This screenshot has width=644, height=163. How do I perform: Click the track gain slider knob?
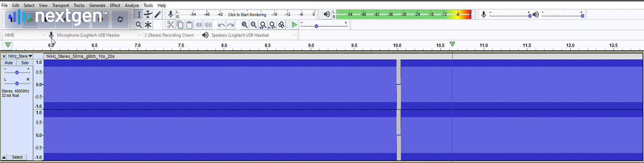point(17,72)
